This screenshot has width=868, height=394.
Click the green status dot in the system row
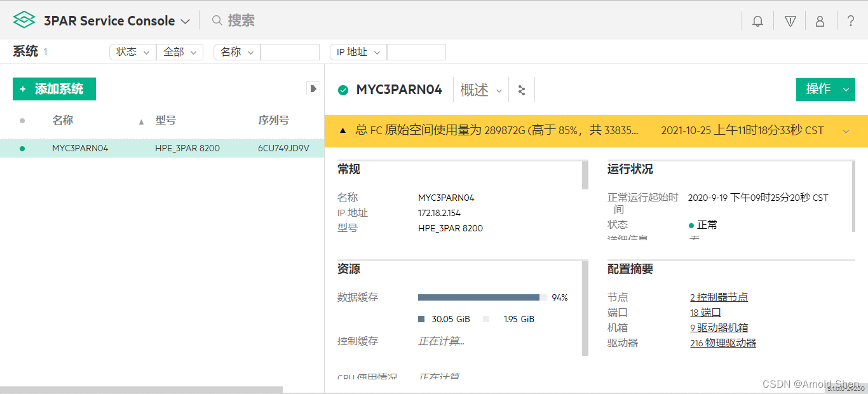point(22,148)
